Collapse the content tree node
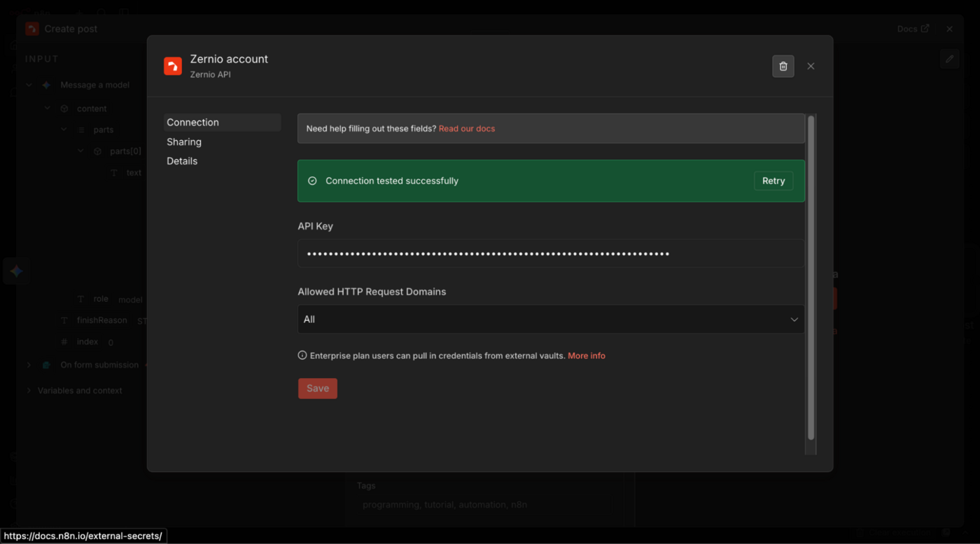 (x=48, y=109)
